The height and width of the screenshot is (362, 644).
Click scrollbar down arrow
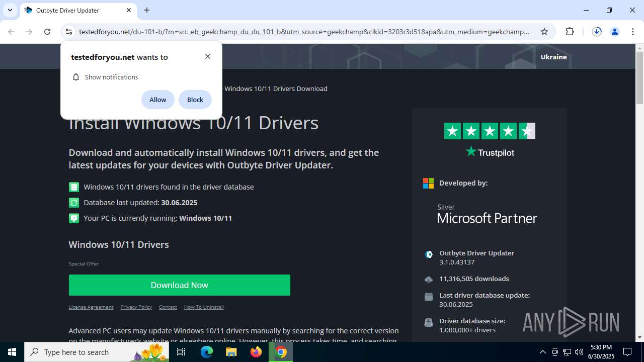click(639, 337)
